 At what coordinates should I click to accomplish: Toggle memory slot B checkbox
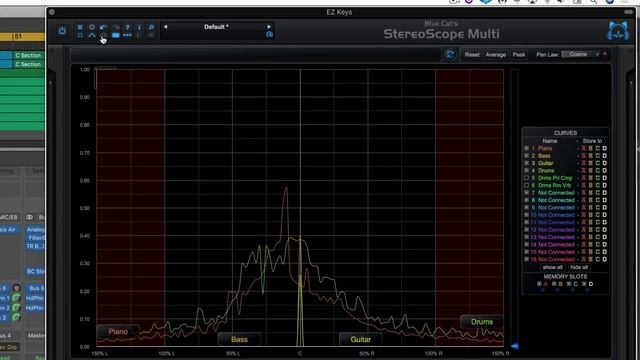coord(554,284)
